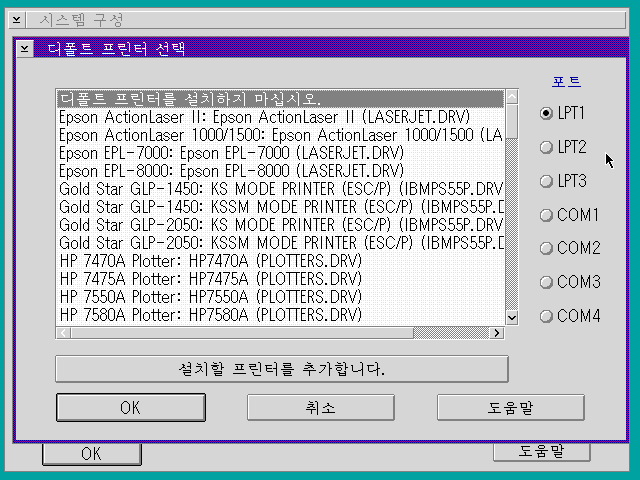Open 도움말 help in printer dialog
Screen dimensions: 640x480
pos(511,407)
